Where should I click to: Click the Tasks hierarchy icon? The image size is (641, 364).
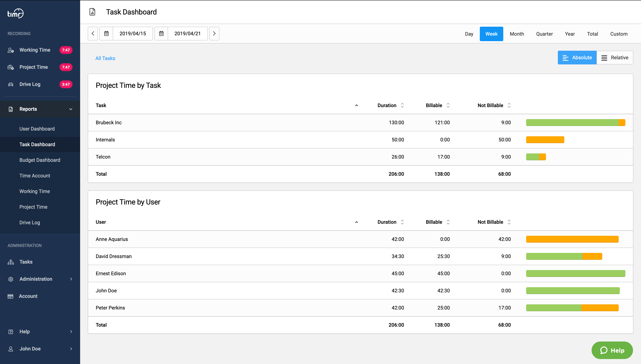click(10, 262)
